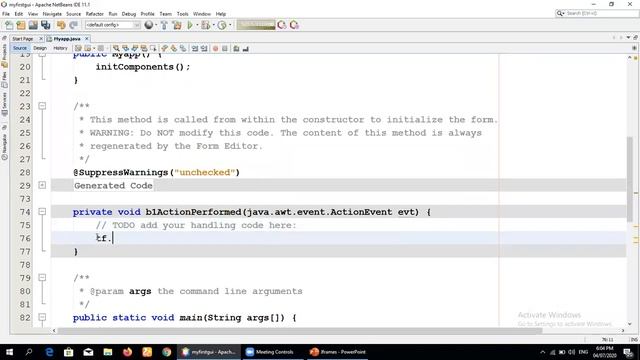Screen dimensions: 640x360
Task: Open the Profile Project dropdown arrow
Action: (x=230, y=25)
